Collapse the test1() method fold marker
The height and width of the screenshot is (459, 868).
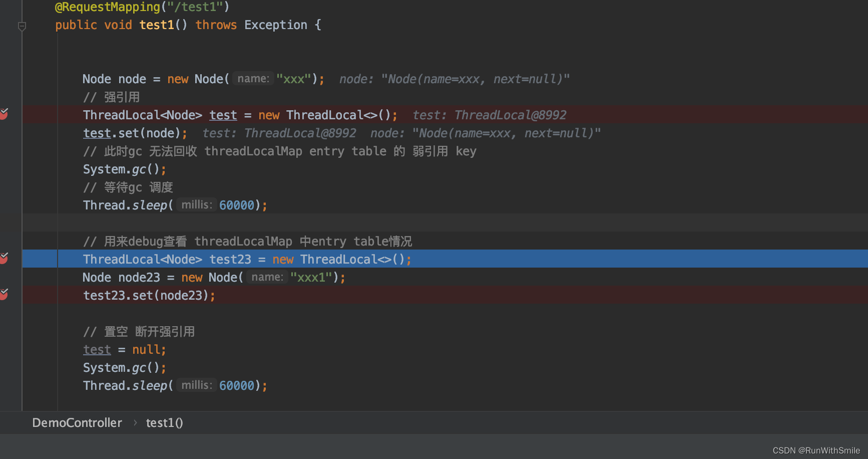click(22, 26)
